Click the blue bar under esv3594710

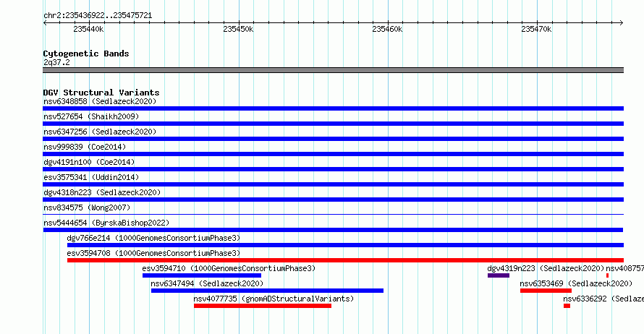pos(202,275)
